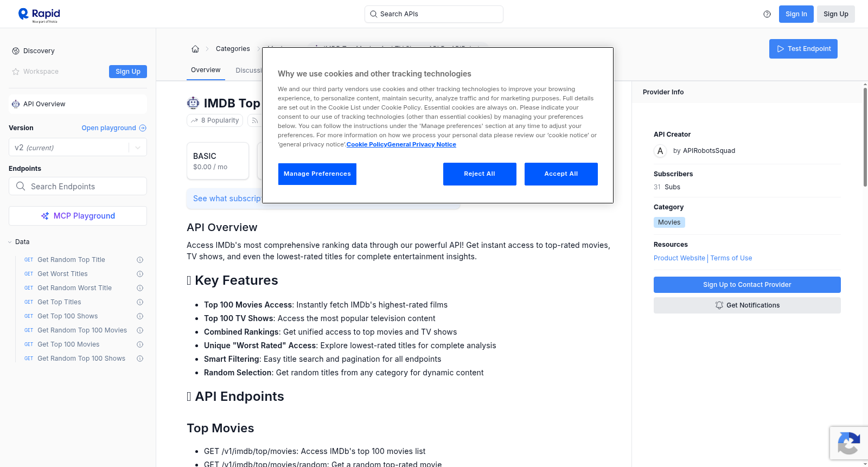Click the Workspace Sign Up button
868x467 pixels.
point(128,72)
